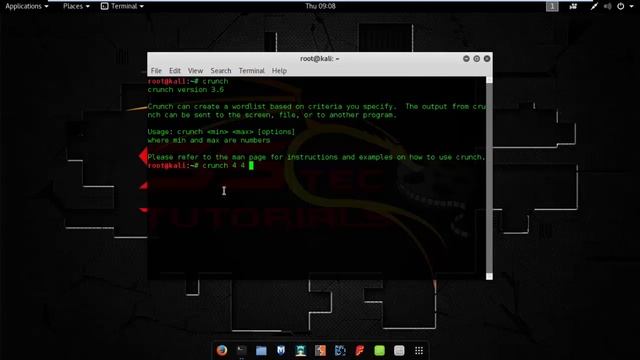640x360 pixels.
Task: Open the gray tweak tool icon in dock
Action: (399, 351)
